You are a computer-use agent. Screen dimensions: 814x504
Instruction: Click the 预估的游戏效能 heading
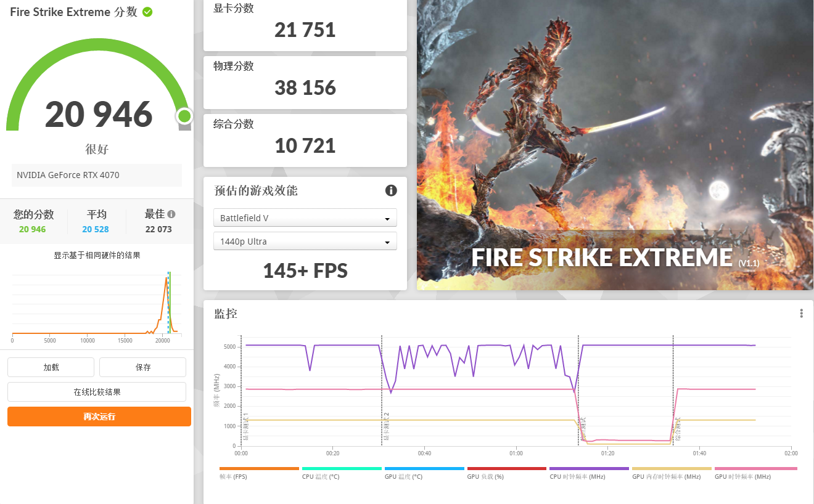click(x=255, y=190)
